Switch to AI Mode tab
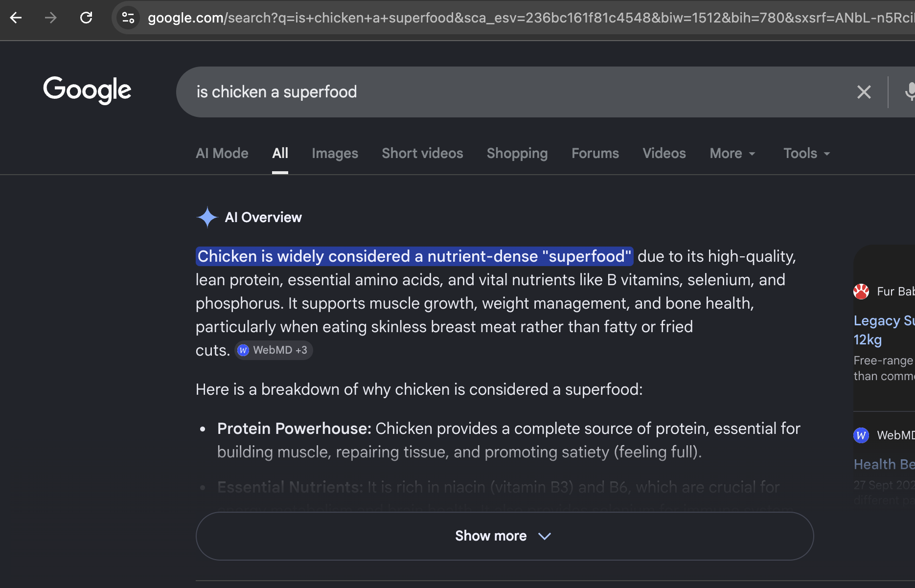The image size is (915, 588). 222,154
